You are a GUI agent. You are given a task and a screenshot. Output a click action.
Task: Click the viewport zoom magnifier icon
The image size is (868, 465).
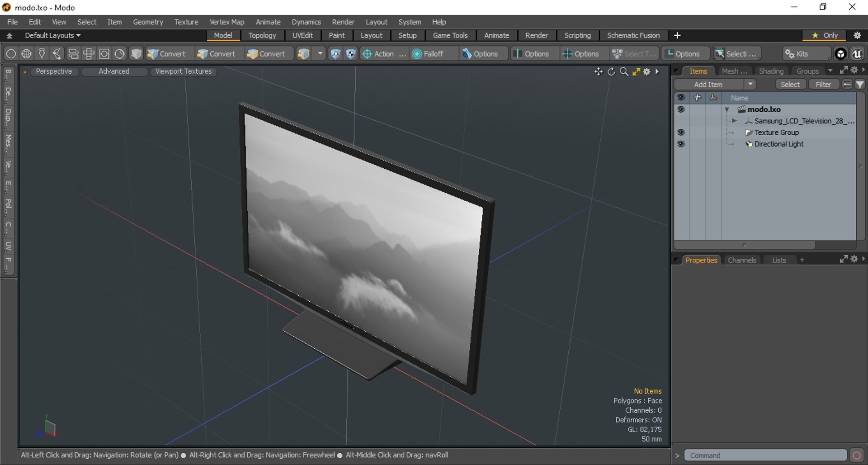point(624,71)
